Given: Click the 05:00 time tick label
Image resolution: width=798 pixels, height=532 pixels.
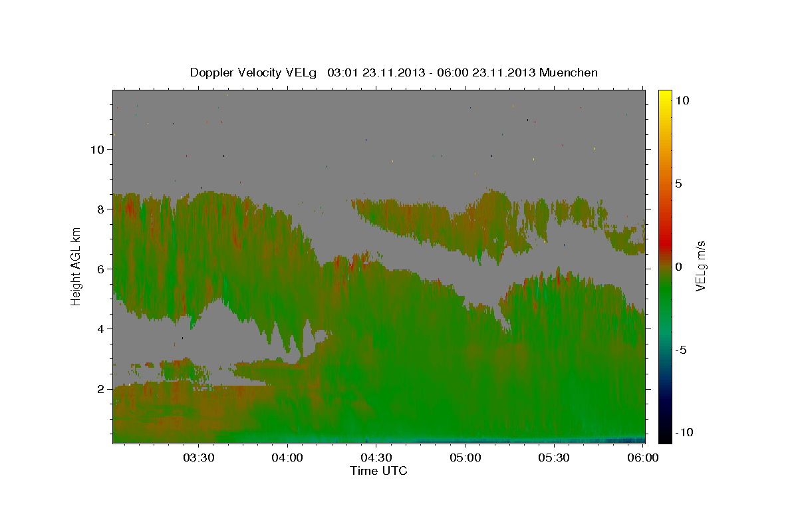Looking at the screenshot, I should [x=465, y=458].
